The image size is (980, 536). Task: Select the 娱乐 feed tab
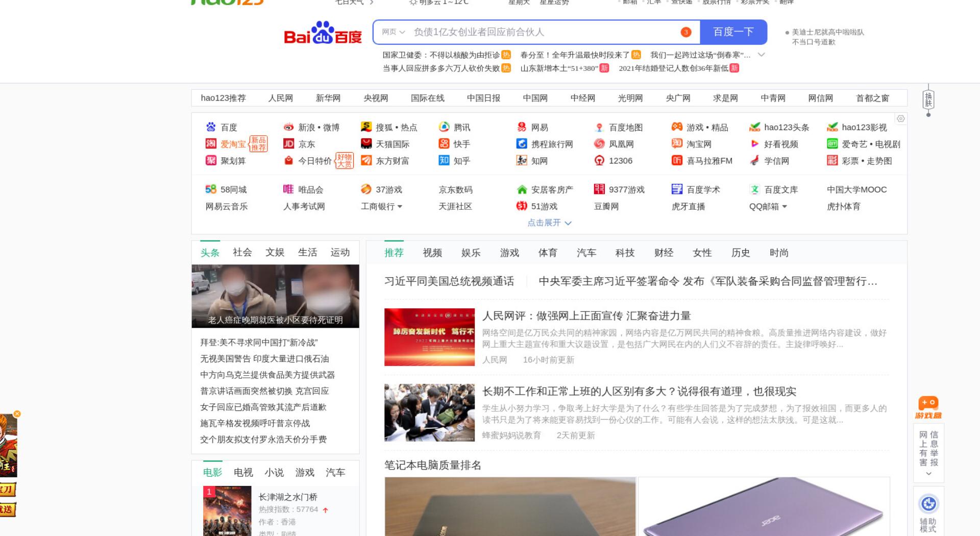tap(471, 253)
